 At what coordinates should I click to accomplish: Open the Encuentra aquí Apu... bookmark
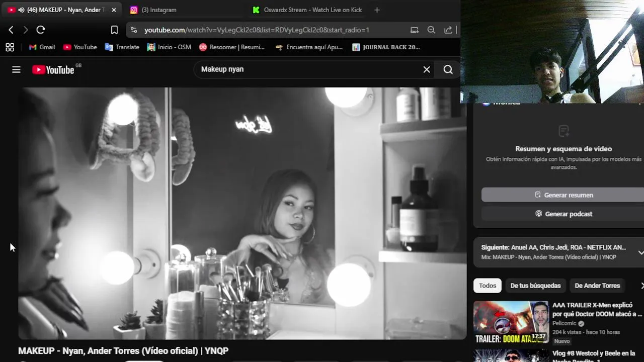[x=309, y=47]
